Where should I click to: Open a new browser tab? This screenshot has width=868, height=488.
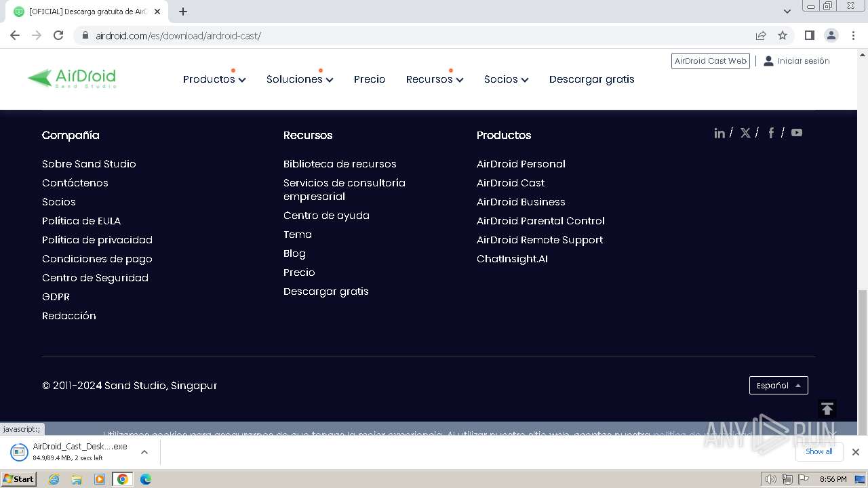coord(183,12)
